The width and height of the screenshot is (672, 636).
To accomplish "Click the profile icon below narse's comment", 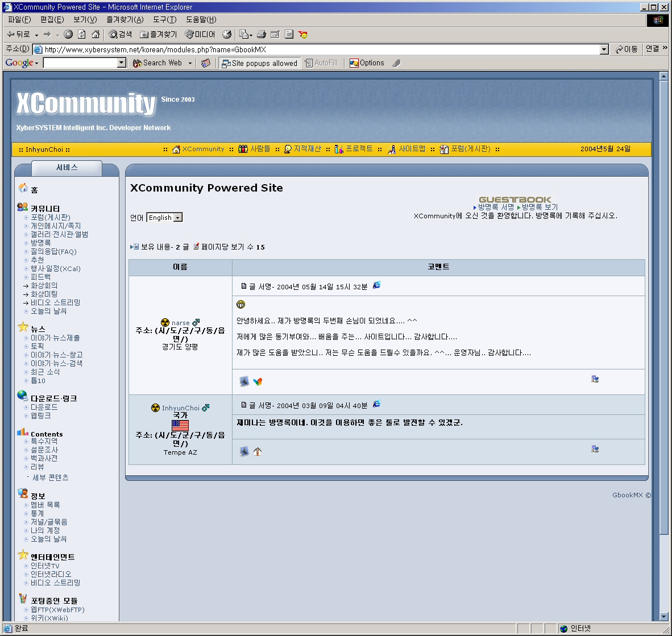I will coord(244,381).
